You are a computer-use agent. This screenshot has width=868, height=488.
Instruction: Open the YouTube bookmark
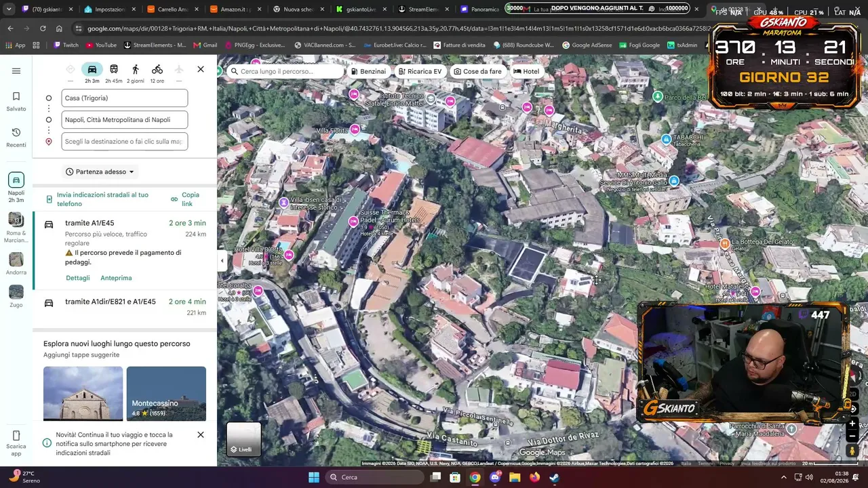click(x=101, y=45)
